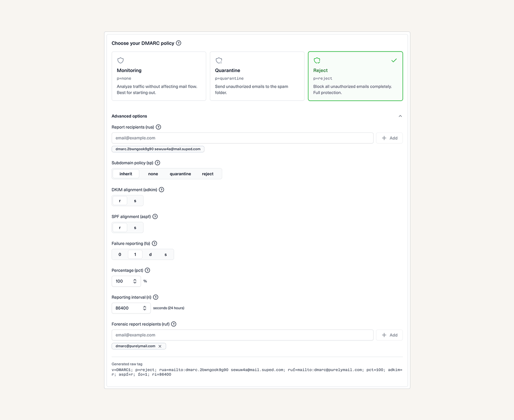This screenshot has height=420, width=514.
Task: Open help tooltip for Report recipients (rua)
Action: pos(158,127)
